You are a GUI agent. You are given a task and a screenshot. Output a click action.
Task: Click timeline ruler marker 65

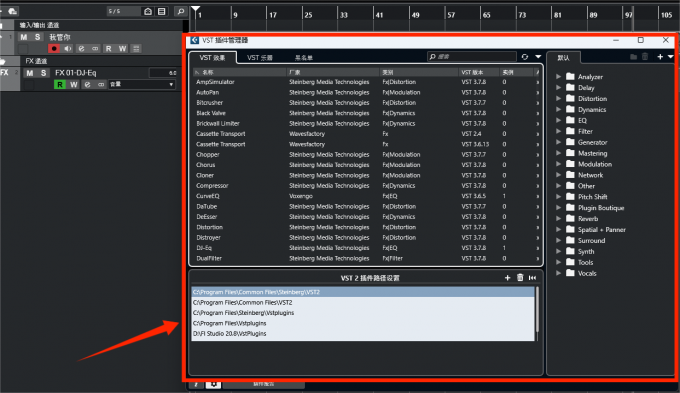tap(486, 15)
